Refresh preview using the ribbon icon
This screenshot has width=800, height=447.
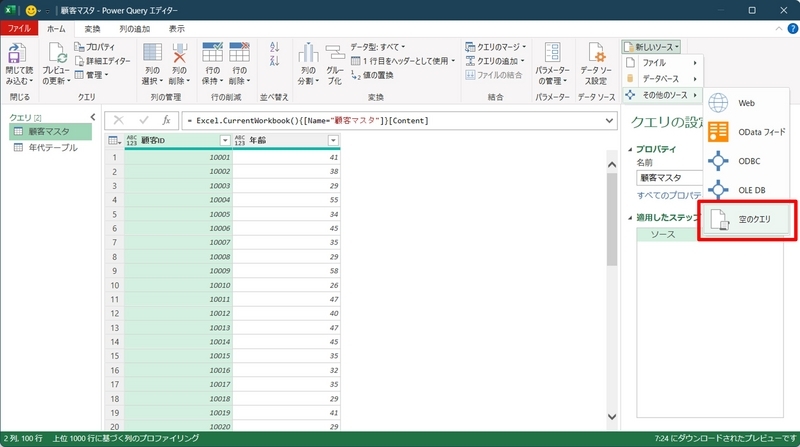(x=56, y=54)
